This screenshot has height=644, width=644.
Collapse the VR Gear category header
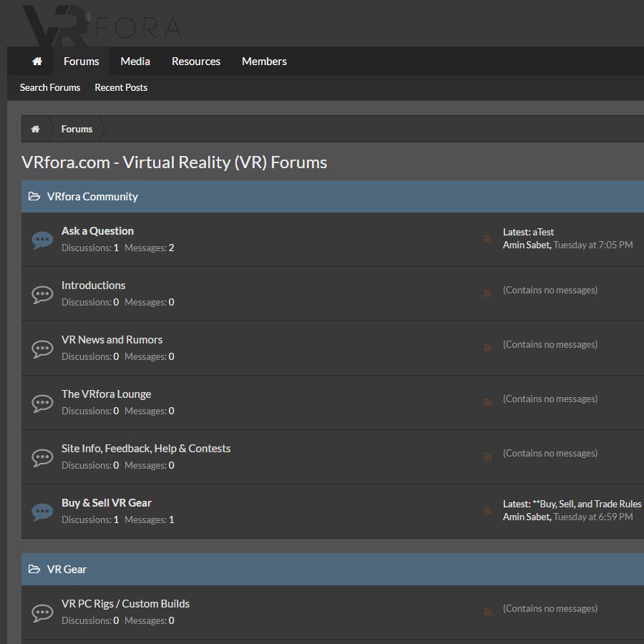pyautogui.click(x=34, y=570)
